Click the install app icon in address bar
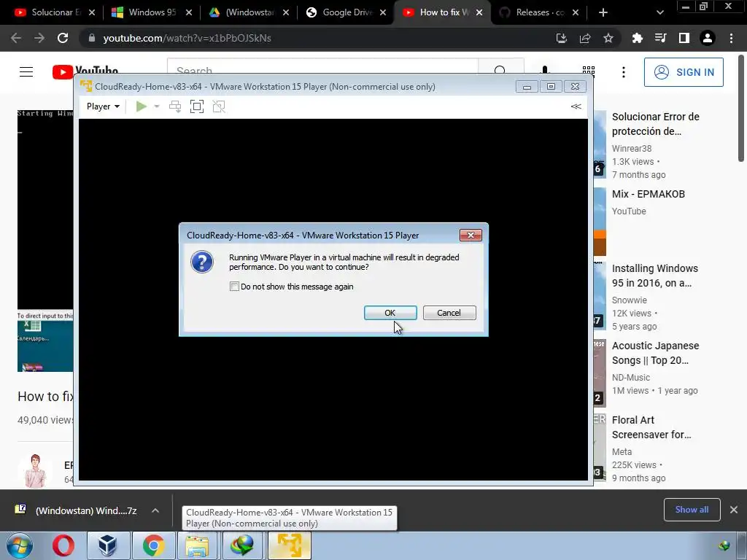The image size is (747, 560). (x=562, y=38)
